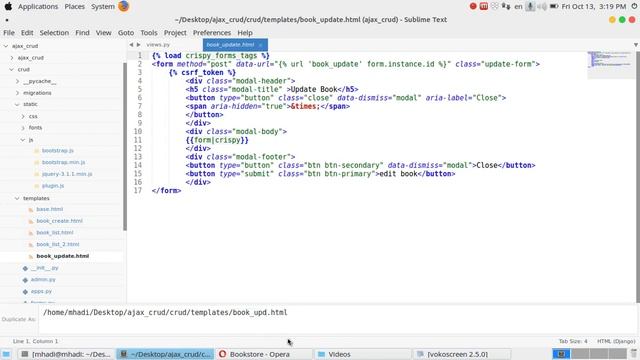Screen dimensions: 640x360
Task: Open book_list.html template file
Action: (55, 233)
